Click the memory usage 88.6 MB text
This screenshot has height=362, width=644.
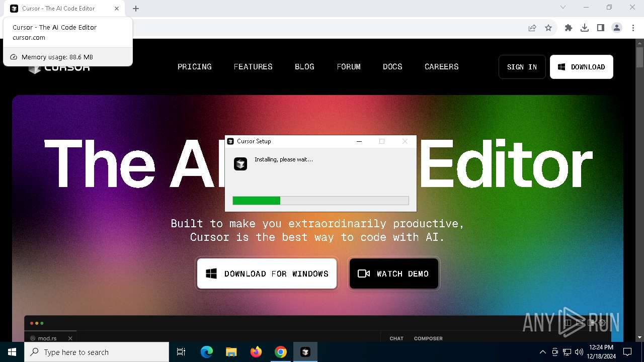point(57,57)
